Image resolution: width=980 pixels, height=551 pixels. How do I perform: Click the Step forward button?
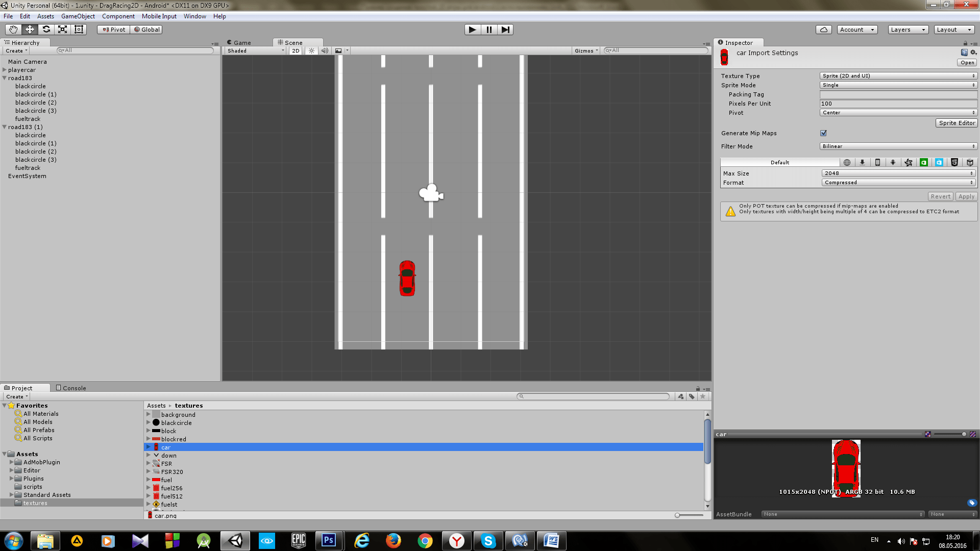point(505,30)
